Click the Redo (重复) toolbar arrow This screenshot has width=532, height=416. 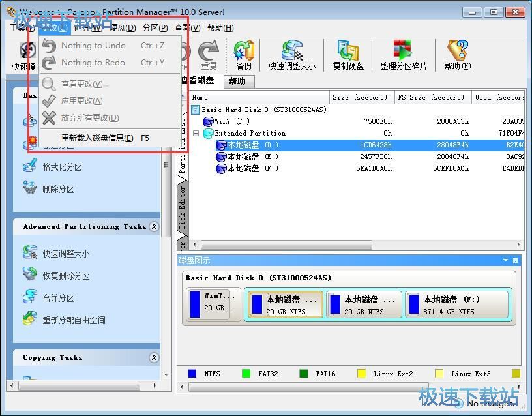click(209, 50)
